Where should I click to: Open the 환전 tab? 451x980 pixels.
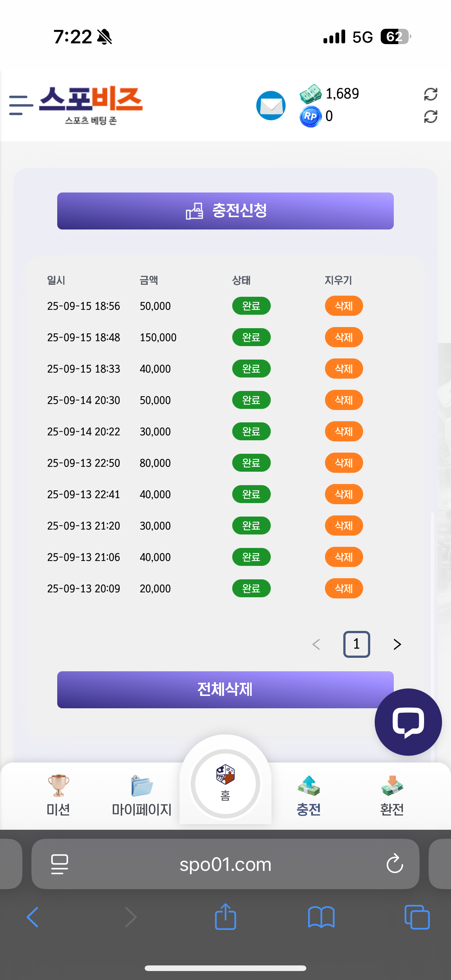pyautogui.click(x=392, y=795)
